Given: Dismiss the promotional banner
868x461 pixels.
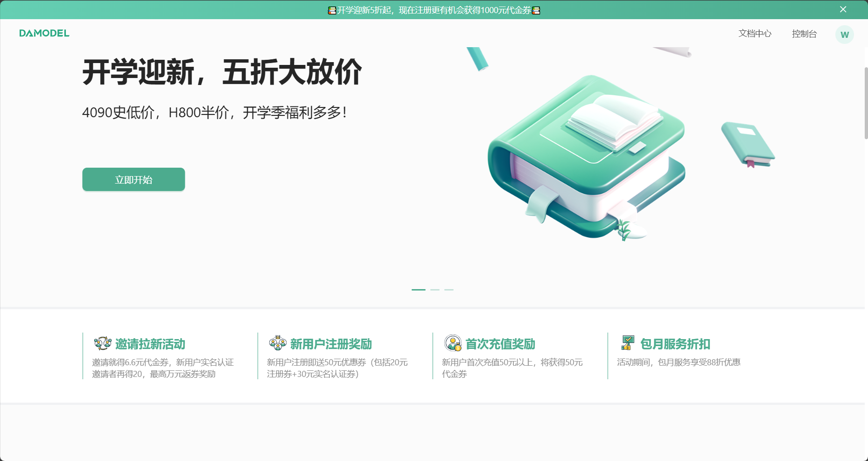Looking at the screenshot, I should (x=843, y=9).
